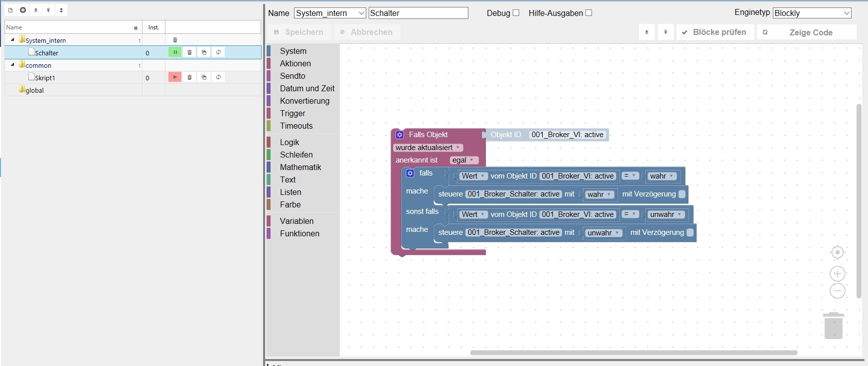
Task: Click the Zeige Code button
Action: (806, 32)
